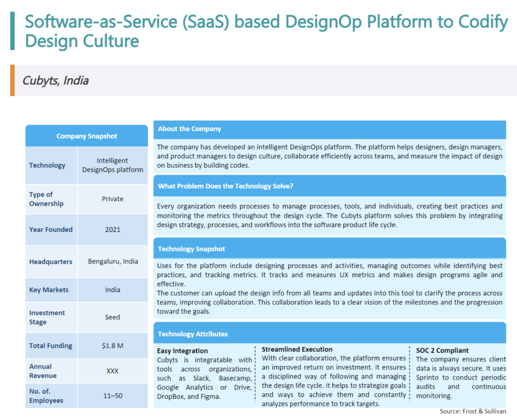Click the '11–50' employees value
Viewport: 517px width, 420px height.
tap(113, 396)
